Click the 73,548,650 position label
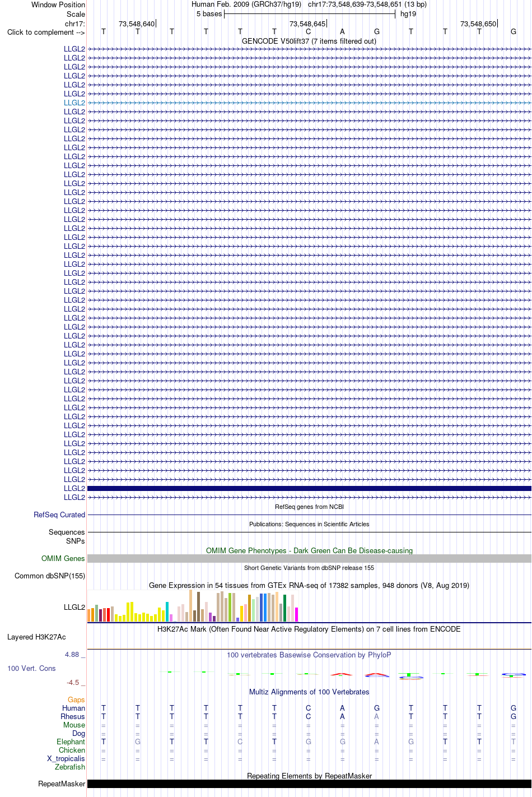Screen dimensions: 532x797 478,24
